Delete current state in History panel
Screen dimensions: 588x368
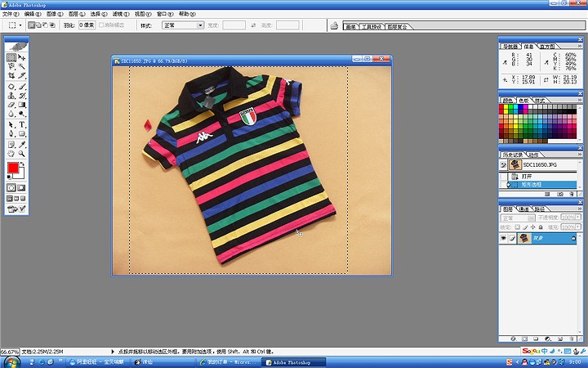[571, 194]
